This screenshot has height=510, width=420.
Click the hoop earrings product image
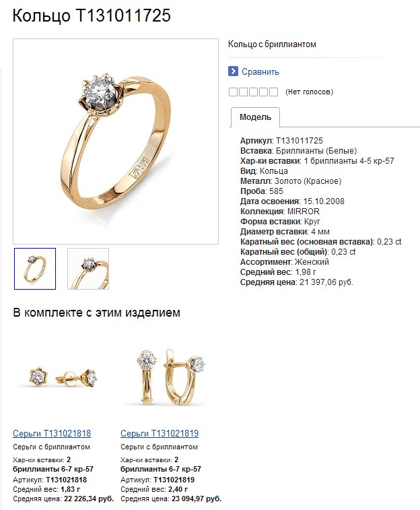point(171,377)
